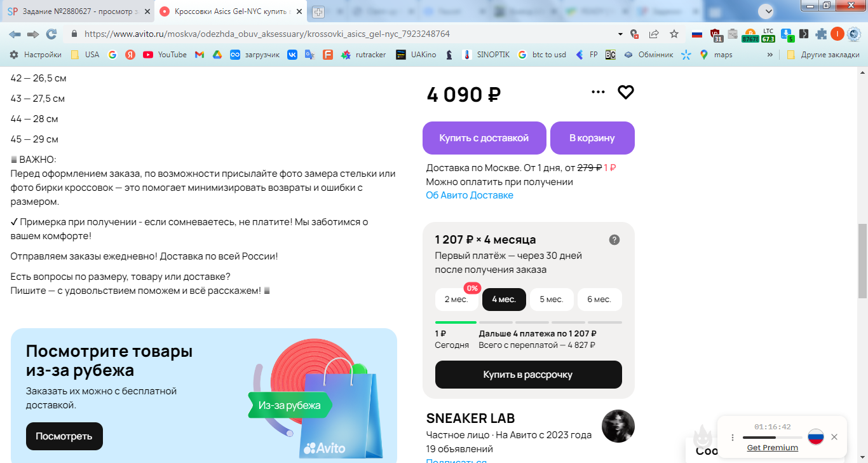Open SNEAKER LAB seller avatar

coord(618,426)
